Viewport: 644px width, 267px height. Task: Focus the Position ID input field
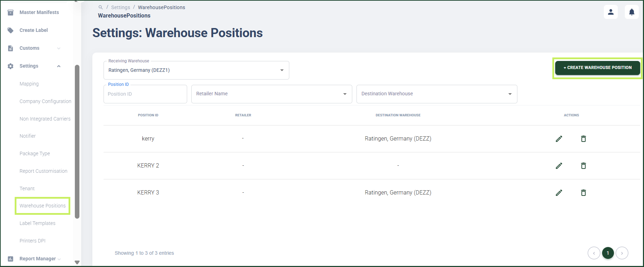[145, 94]
